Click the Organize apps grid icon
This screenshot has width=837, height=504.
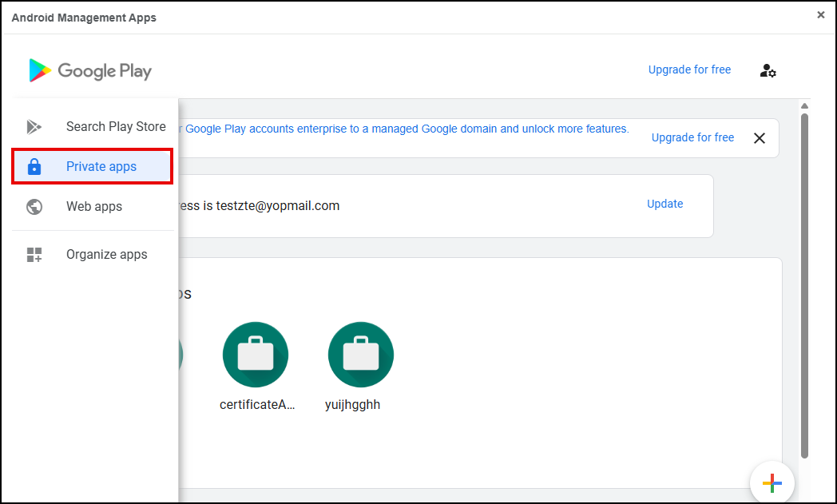pos(34,255)
